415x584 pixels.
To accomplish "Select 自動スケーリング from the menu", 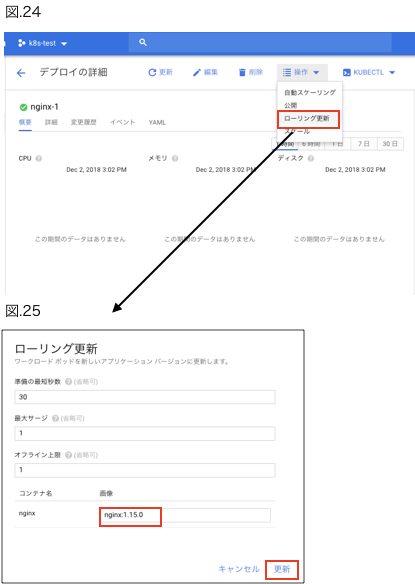I will coord(310,92).
